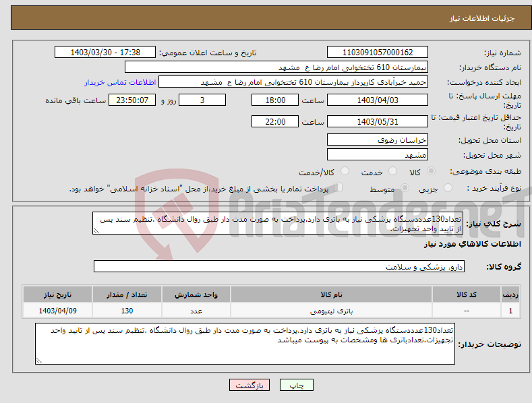The height and width of the screenshot is (403, 532).
Task: Click the city field مشهد
Action: pyautogui.click(x=378, y=155)
